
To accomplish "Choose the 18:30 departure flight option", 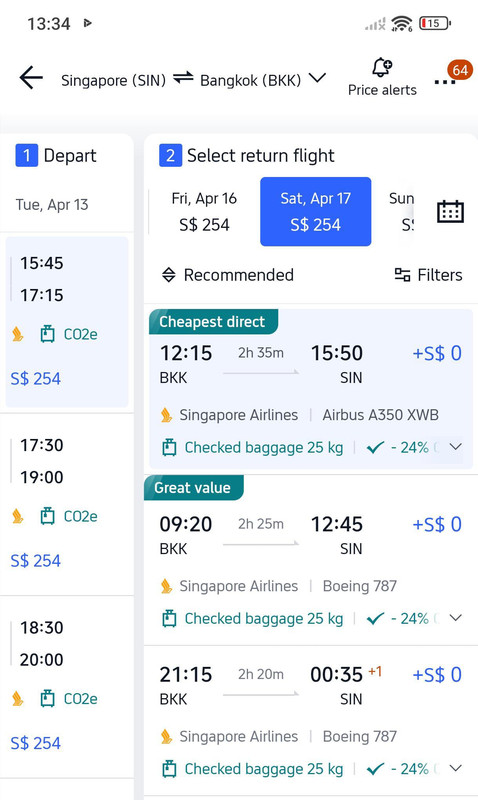I will pyautogui.click(x=67, y=686).
